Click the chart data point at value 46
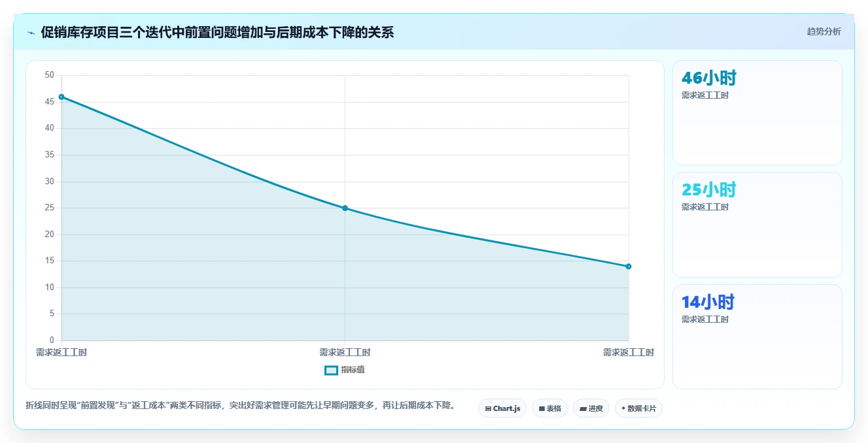The width and height of the screenshot is (868, 443). tap(61, 97)
